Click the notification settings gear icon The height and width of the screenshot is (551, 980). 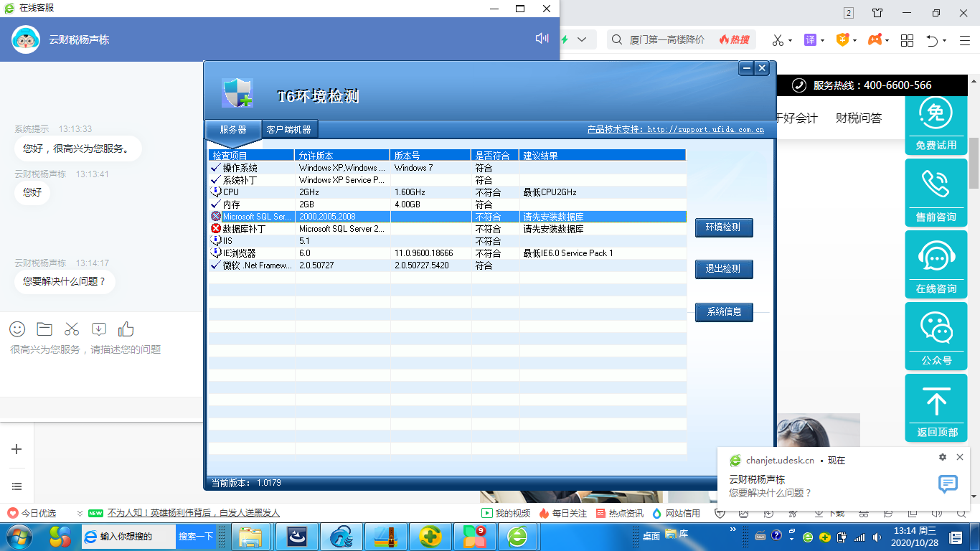tap(943, 457)
